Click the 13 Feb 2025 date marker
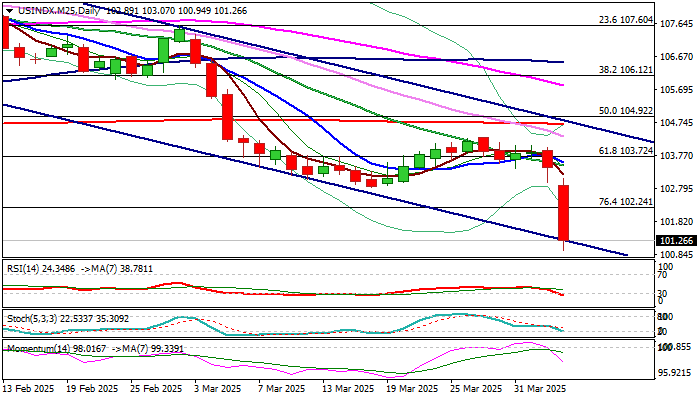The height and width of the screenshot is (400, 700). [28, 389]
